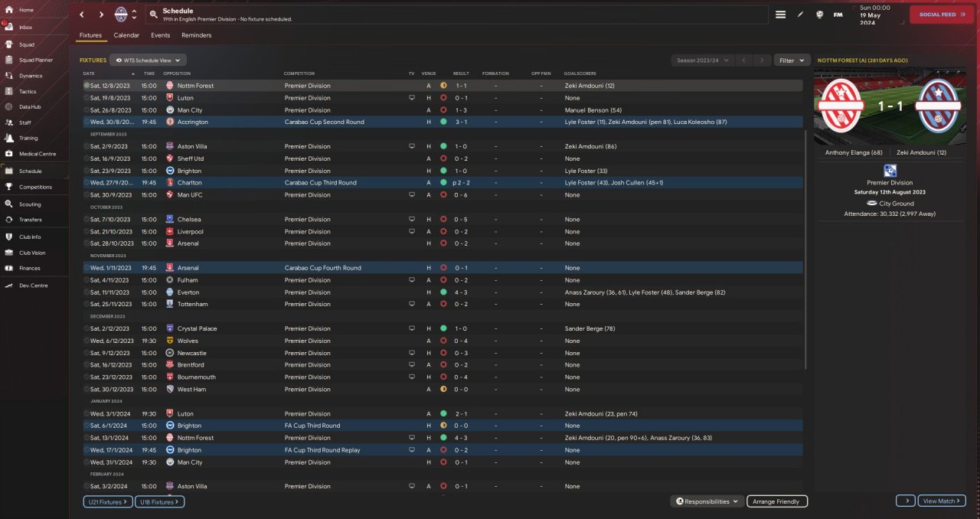Open U21 Fixtures

point(107,501)
